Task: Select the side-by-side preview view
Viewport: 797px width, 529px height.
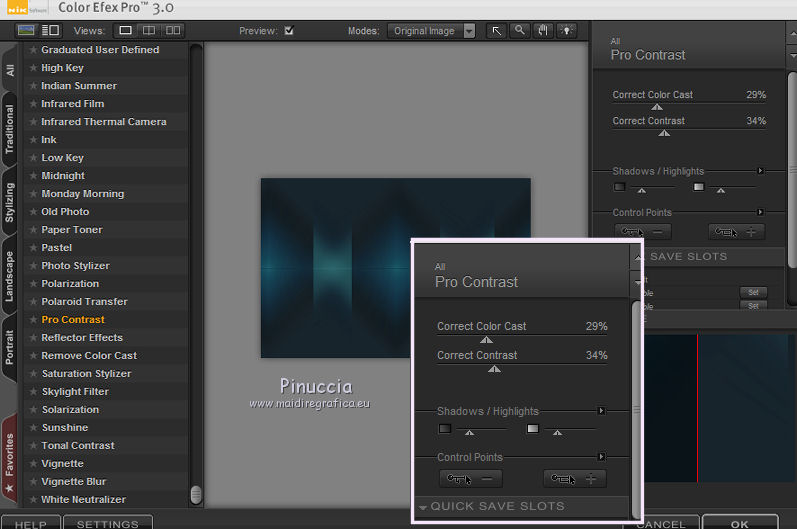Action: [173, 30]
